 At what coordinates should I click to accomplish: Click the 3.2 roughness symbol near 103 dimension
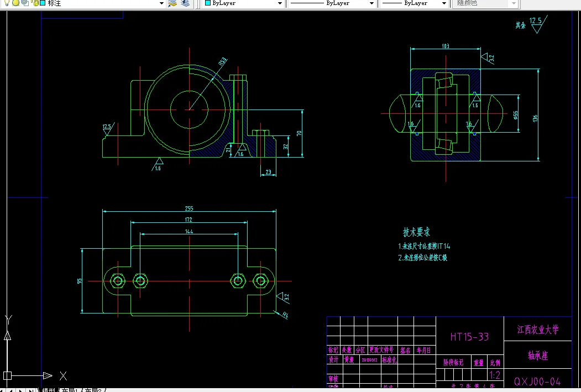[488, 58]
